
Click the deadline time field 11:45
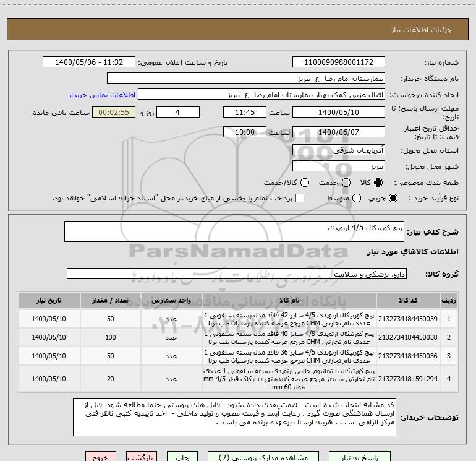(245, 112)
